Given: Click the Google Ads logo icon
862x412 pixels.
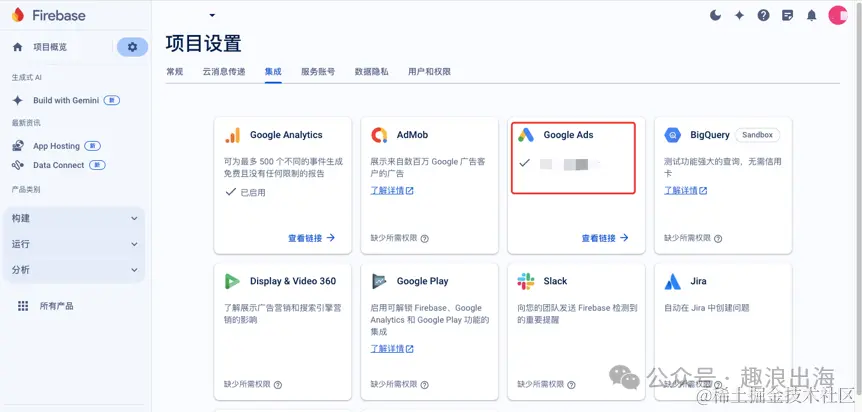Looking at the screenshot, I should coord(526,135).
